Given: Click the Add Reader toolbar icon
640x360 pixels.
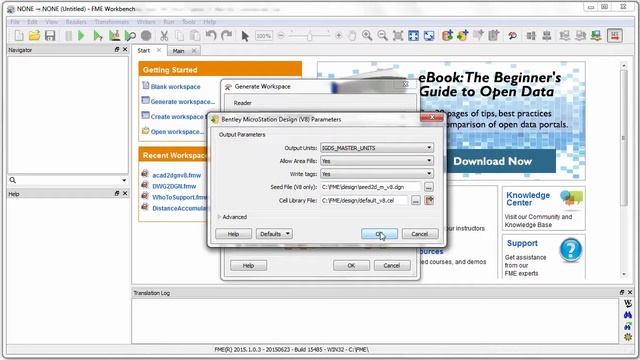Looking at the screenshot, I should 447,36.
